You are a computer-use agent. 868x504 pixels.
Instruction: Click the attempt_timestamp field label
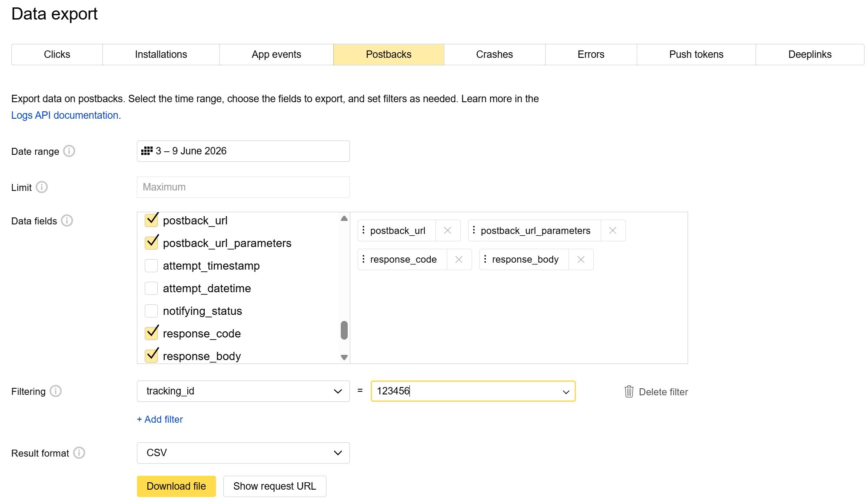211,266
